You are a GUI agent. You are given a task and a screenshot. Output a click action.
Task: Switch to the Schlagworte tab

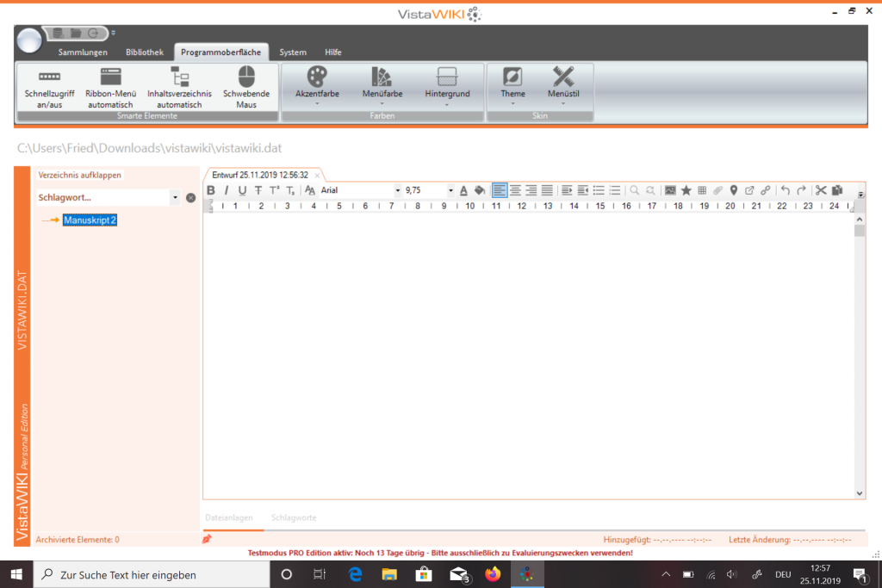click(x=294, y=517)
